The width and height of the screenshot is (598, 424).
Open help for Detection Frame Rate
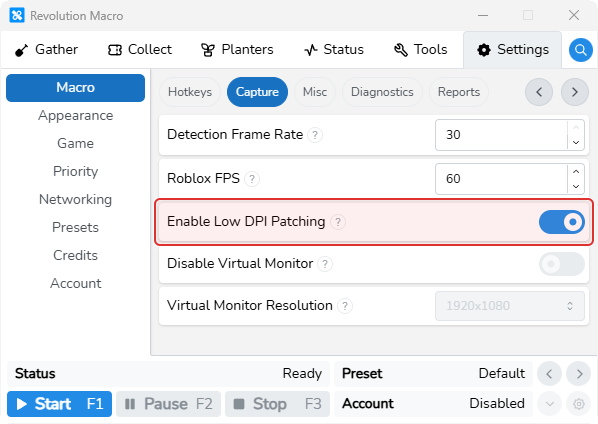pos(315,135)
